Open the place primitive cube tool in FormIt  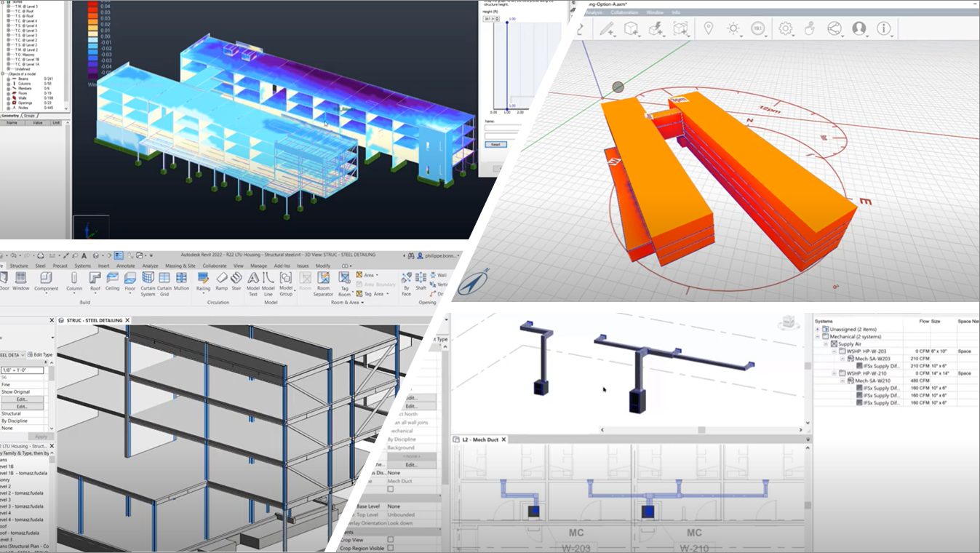(632, 29)
